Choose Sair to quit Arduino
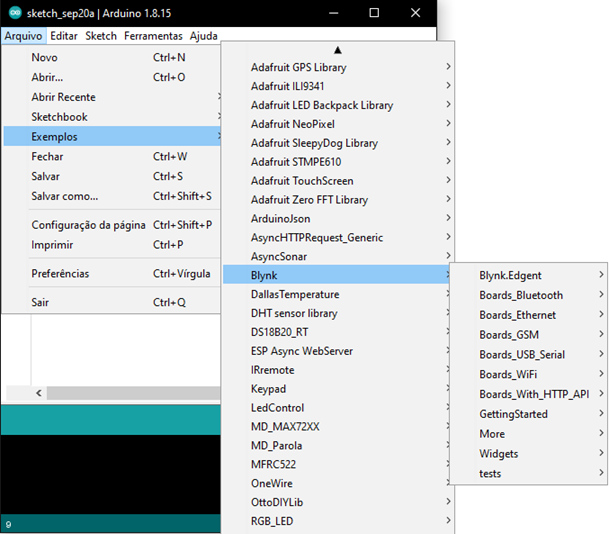The image size is (609, 534). pos(112,302)
